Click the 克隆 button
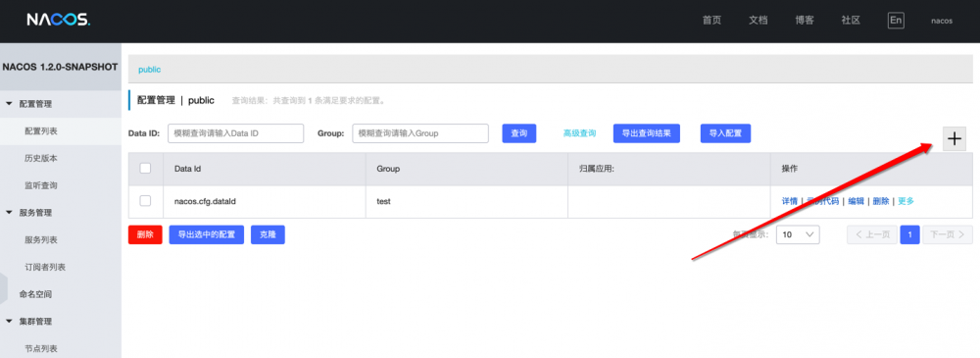Screen dimensions: 980x358 (x=269, y=234)
